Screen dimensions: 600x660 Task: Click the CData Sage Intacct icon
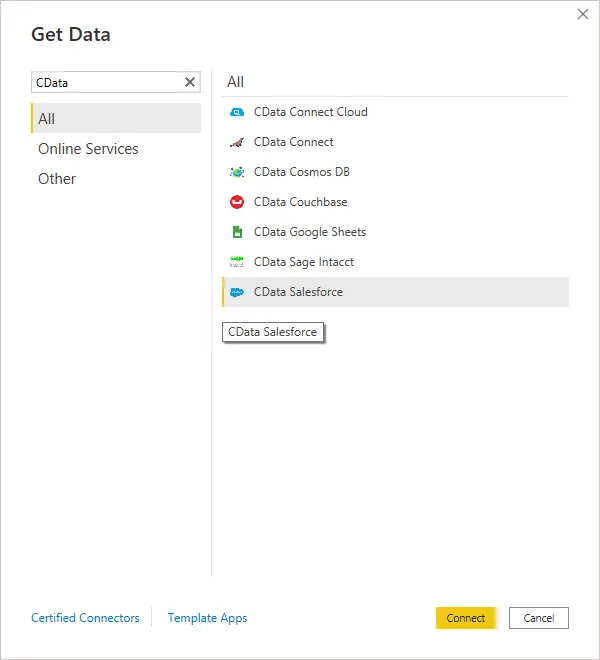tap(237, 262)
